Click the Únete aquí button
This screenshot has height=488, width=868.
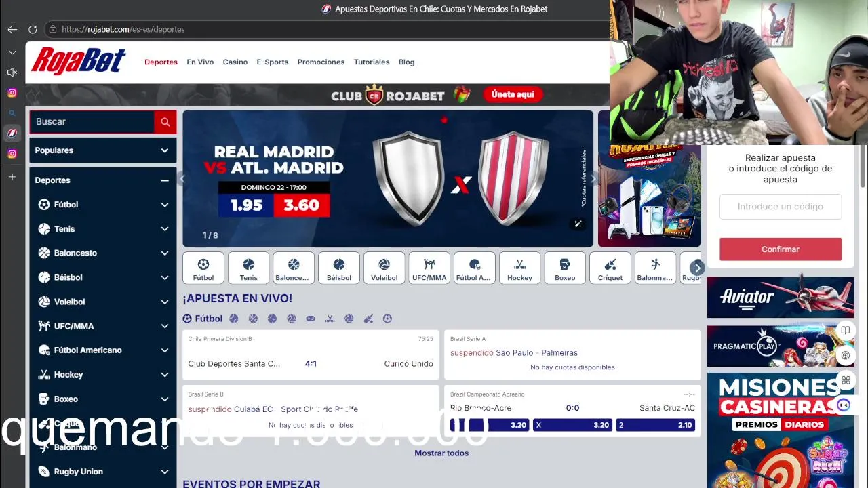pyautogui.click(x=513, y=95)
